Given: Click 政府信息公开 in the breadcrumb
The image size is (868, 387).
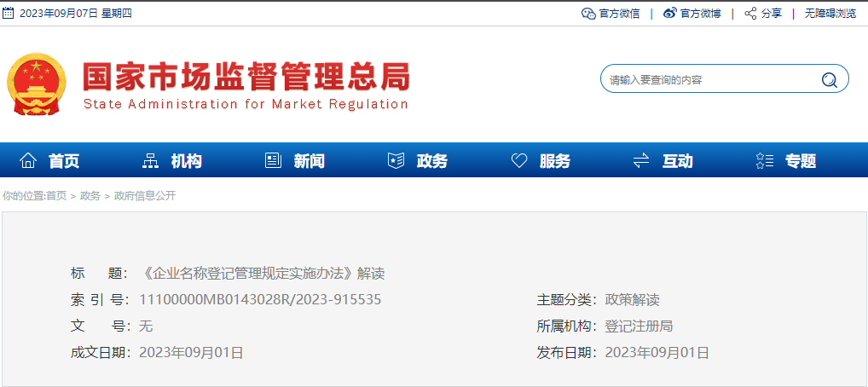Looking at the screenshot, I should (x=145, y=196).
